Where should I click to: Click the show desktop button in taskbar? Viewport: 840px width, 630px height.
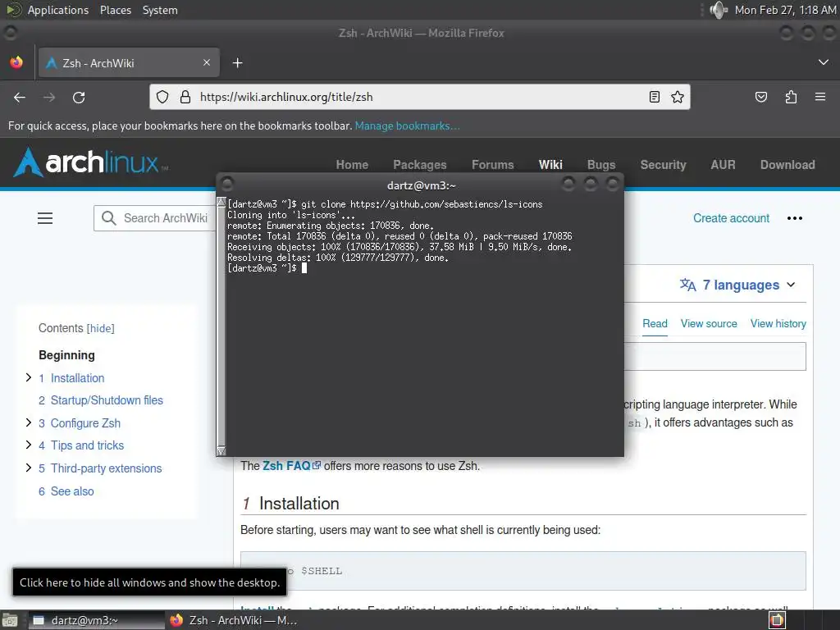[x=10, y=620]
